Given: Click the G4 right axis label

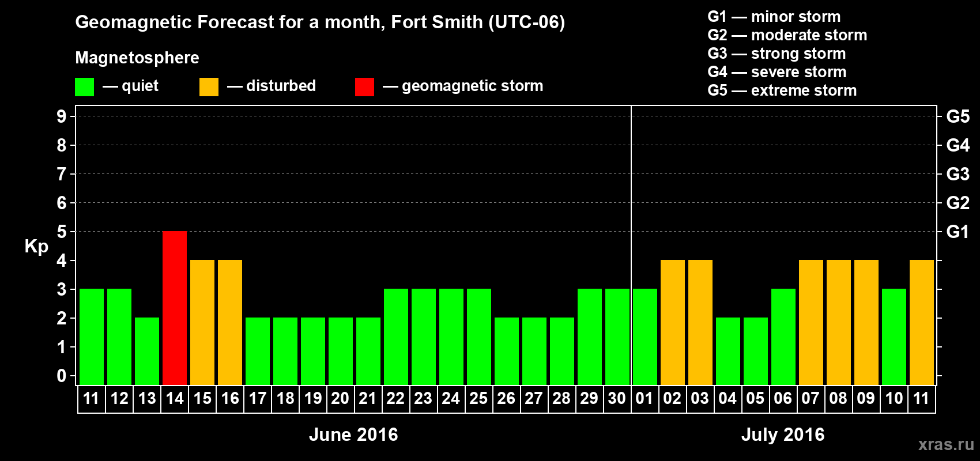Looking at the screenshot, I should point(958,145).
